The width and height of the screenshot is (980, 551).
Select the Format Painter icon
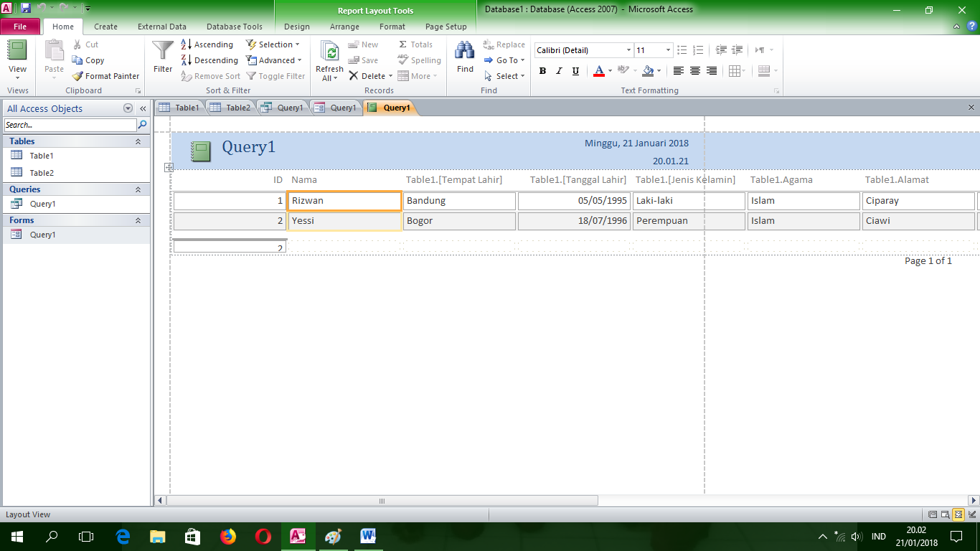tap(79, 75)
